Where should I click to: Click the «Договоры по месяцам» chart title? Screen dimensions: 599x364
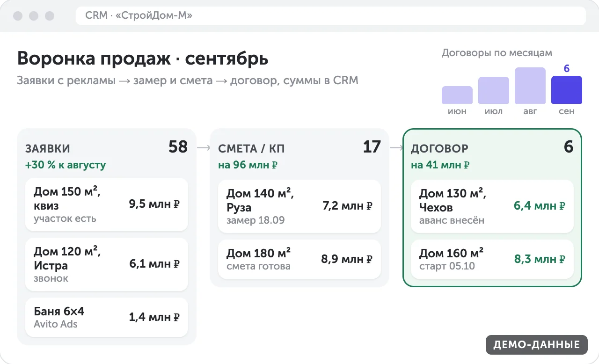[497, 53]
